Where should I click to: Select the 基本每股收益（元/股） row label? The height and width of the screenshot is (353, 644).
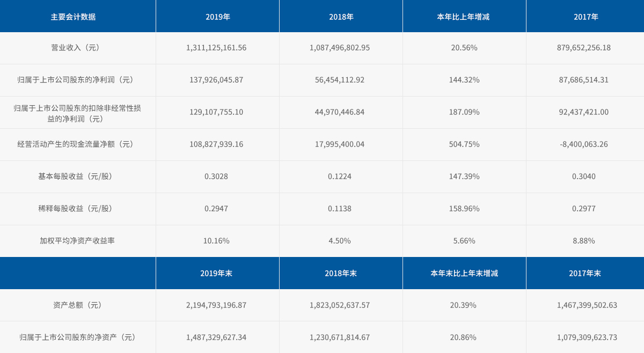(x=75, y=176)
